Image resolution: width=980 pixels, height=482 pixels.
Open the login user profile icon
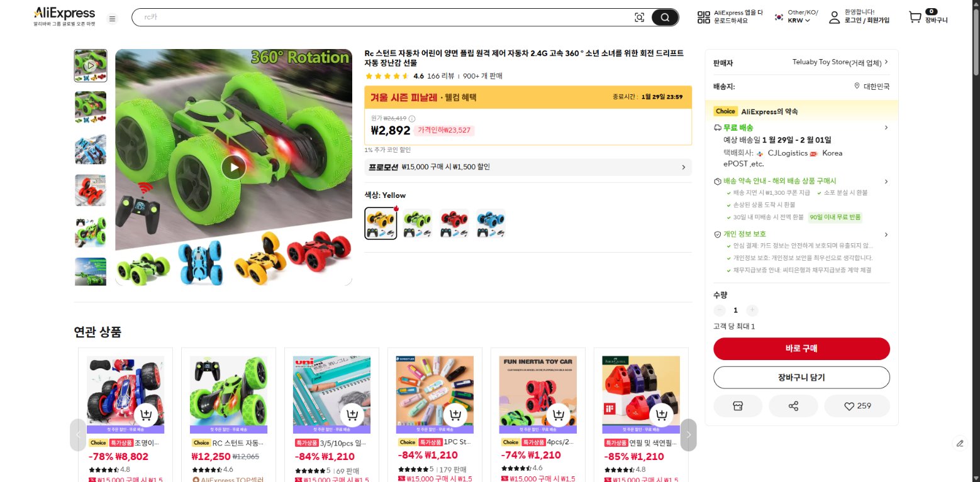coord(834,18)
